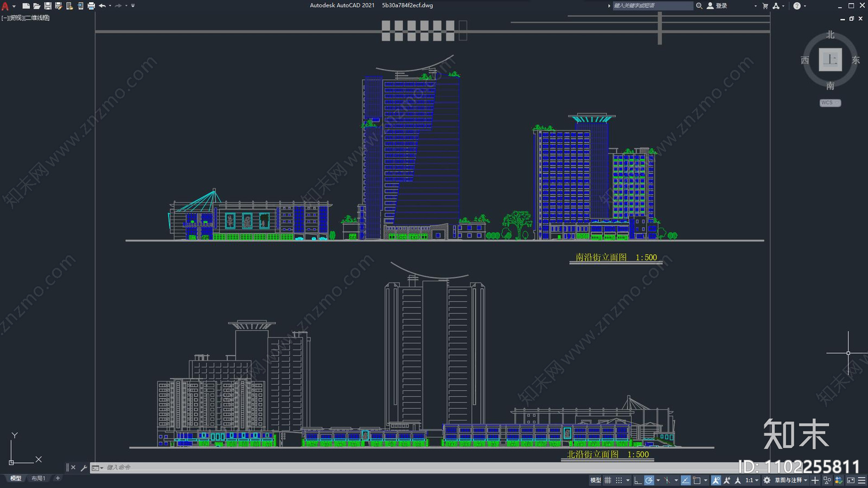
Task: Open annotation scale 1:1 dropdown
Action: [752, 480]
